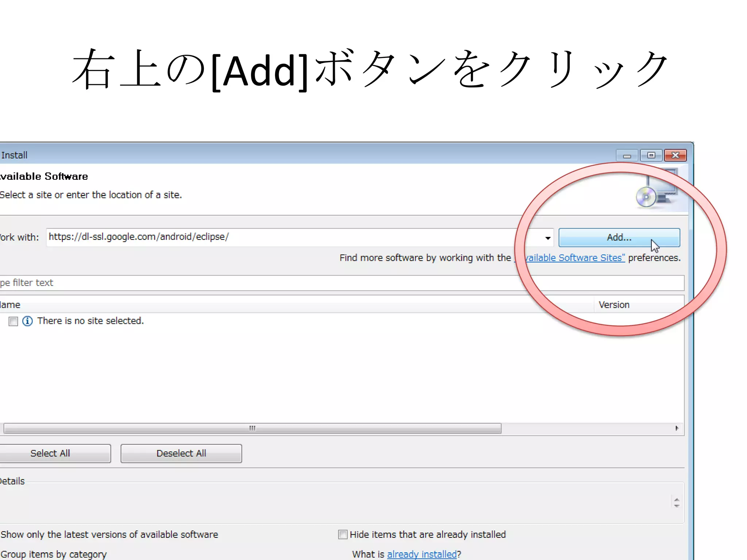Click the blue info icon
747x560 pixels.
(x=27, y=321)
